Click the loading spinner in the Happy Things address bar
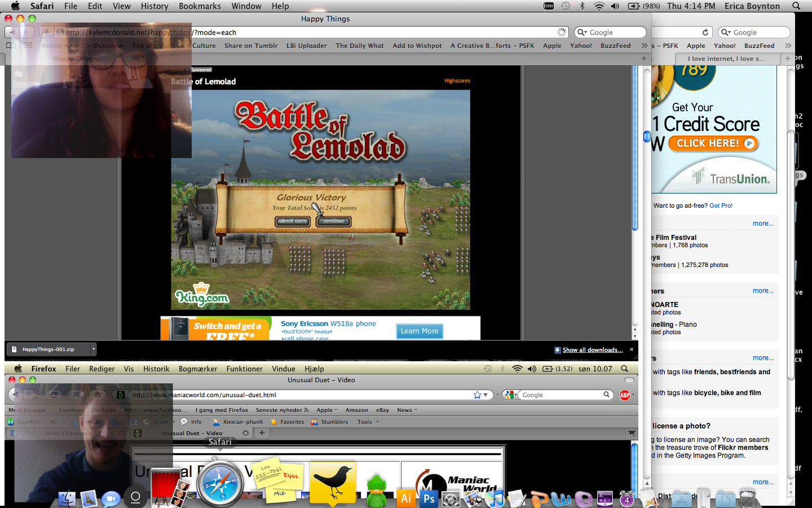The height and width of the screenshot is (508, 812). [x=562, y=32]
